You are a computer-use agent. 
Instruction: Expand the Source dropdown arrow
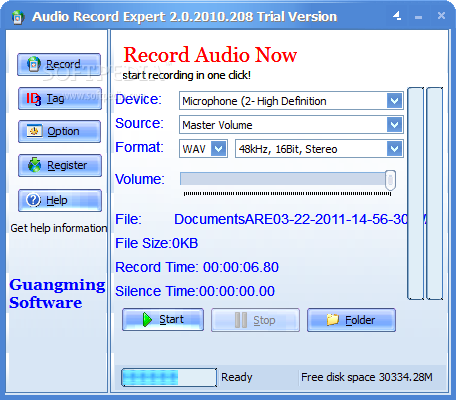click(x=394, y=125)
